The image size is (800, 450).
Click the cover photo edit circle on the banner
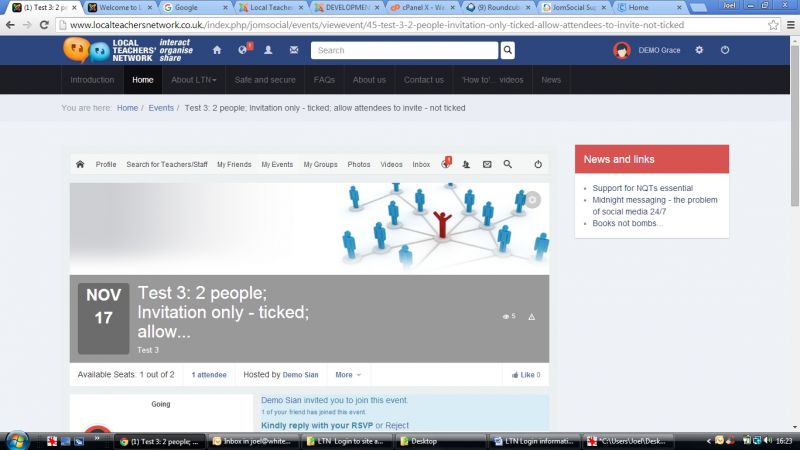533,199
